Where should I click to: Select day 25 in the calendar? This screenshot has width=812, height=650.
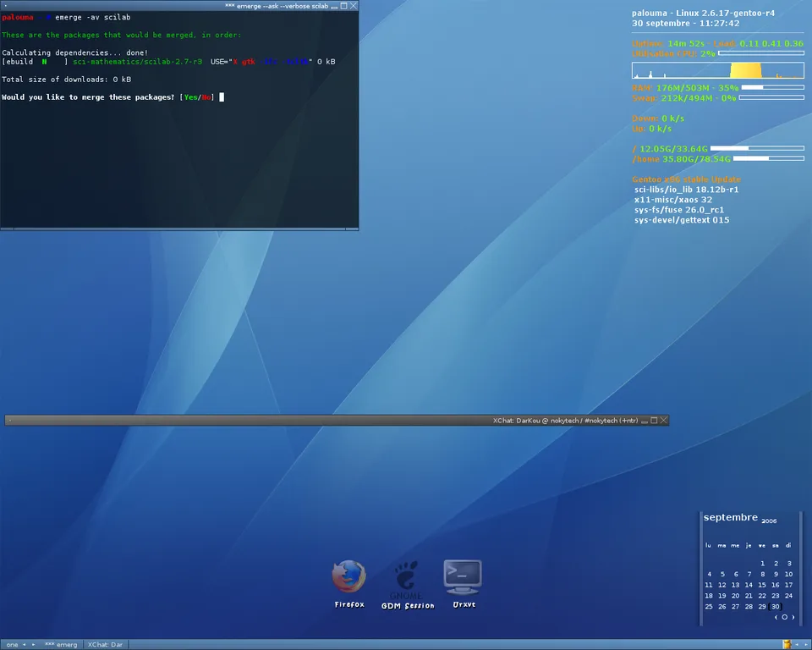(x=709, y=607)
